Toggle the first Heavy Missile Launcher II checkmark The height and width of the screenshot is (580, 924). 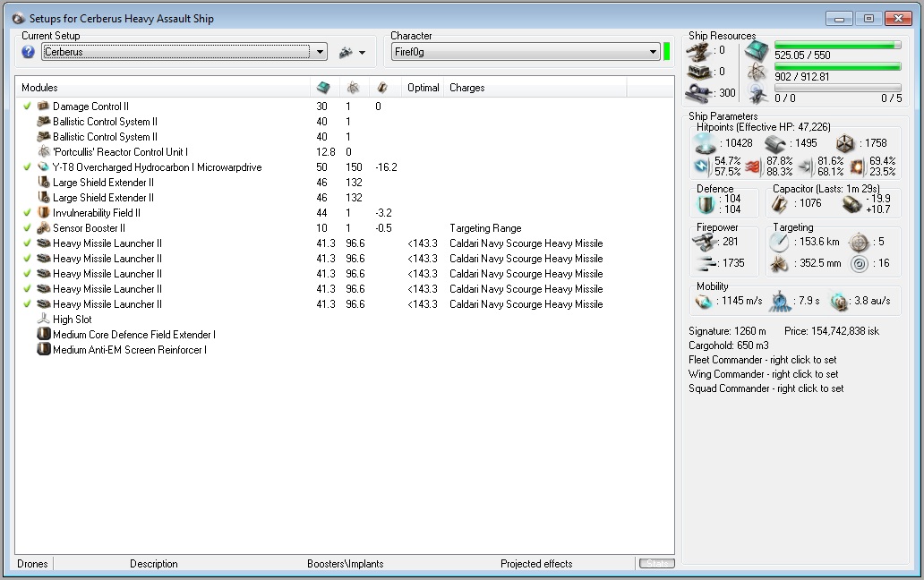click(x=27, y=243)
